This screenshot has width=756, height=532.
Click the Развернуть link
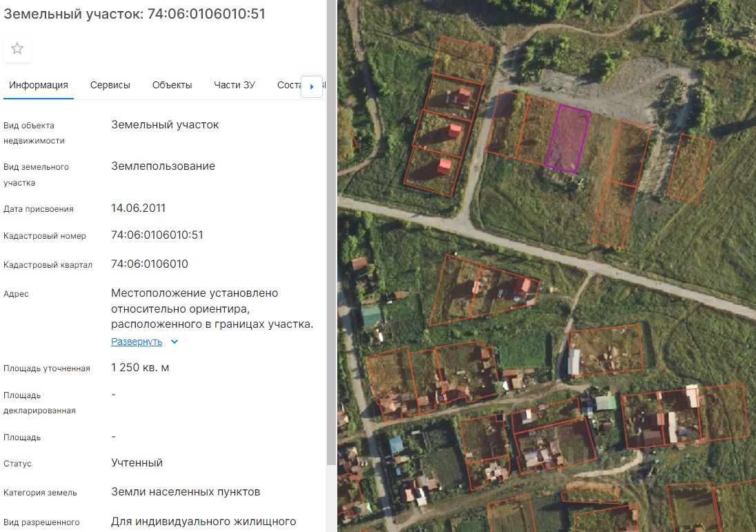(137, 342)
